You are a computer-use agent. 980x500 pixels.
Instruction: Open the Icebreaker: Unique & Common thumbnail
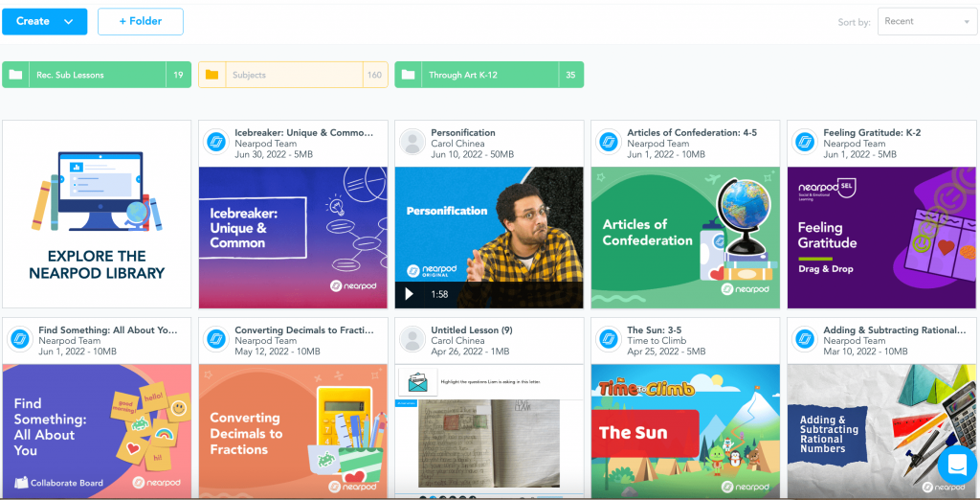(293, 238)
